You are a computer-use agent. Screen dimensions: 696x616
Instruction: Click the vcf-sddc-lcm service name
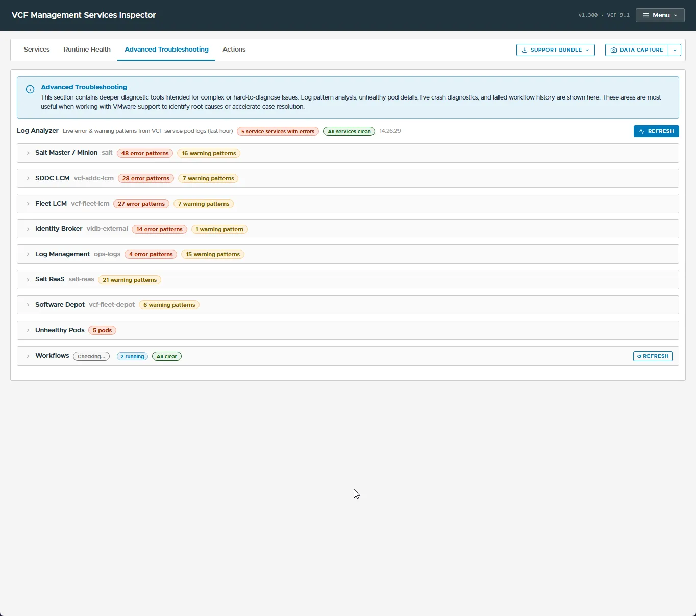tap(94, 178)
